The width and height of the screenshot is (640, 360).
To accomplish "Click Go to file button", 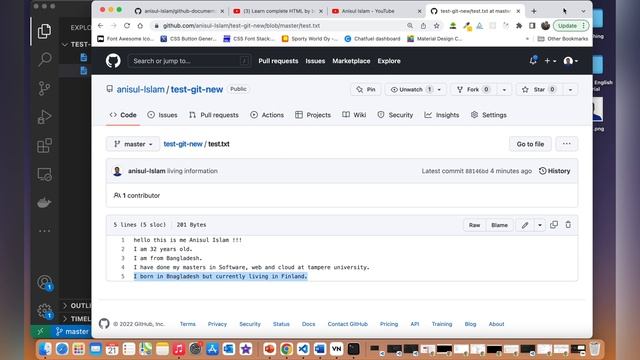I will pos(530,144).
